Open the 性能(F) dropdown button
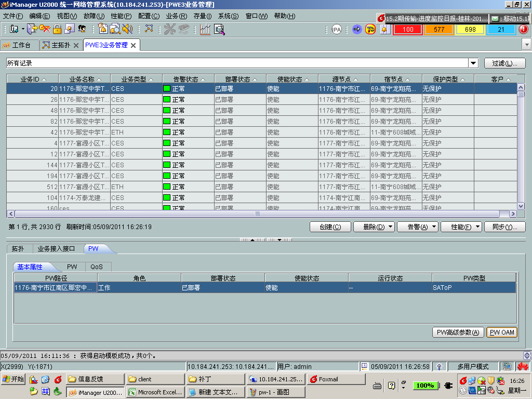This screenshot has width=532, height=399. (x=461, y=227)
